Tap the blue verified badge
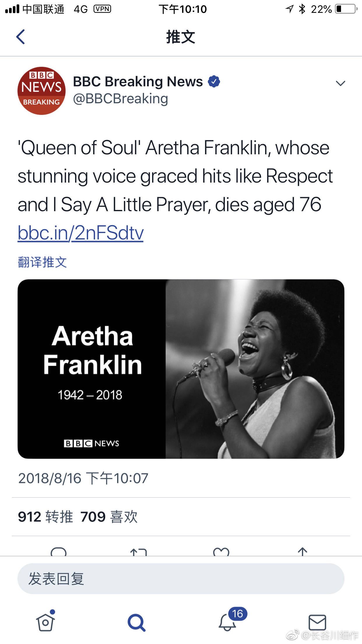The height and width of the screenshot is (644, 362). [214, 82]
